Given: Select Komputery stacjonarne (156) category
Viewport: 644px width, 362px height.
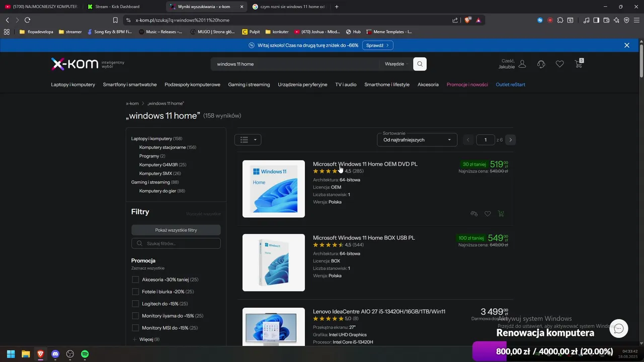Looking at the screenshot, I should 168,147.
